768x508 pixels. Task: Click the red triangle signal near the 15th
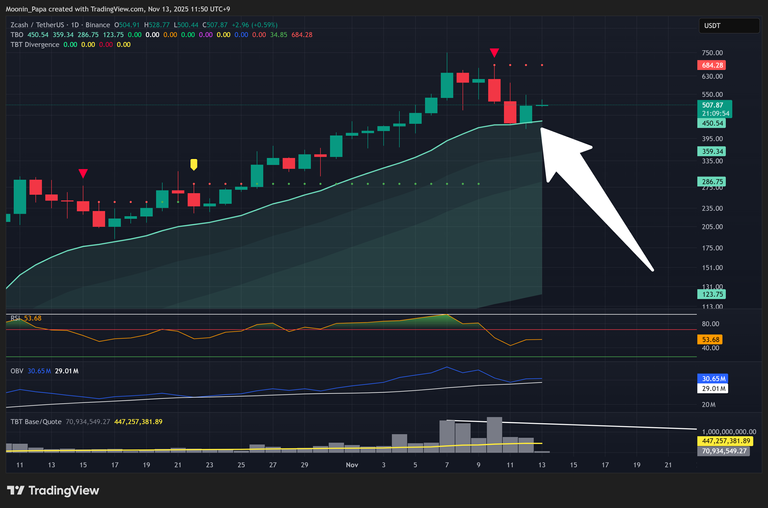click(x=83, y=174)
